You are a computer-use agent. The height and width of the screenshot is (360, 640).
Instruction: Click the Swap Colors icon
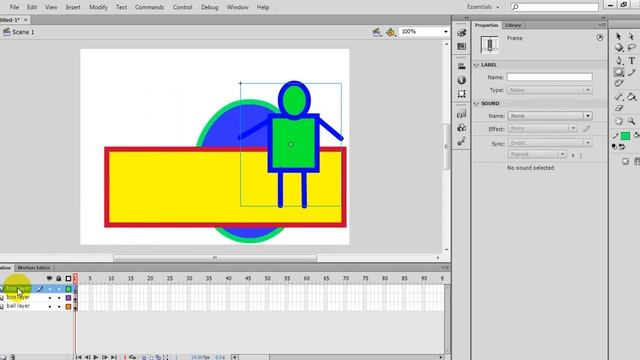tap(622, 147)
